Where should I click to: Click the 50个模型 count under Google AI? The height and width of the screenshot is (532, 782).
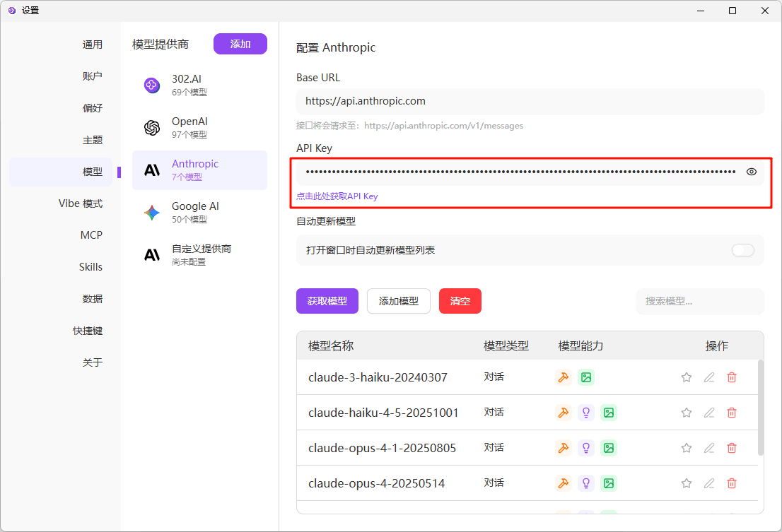189,219
